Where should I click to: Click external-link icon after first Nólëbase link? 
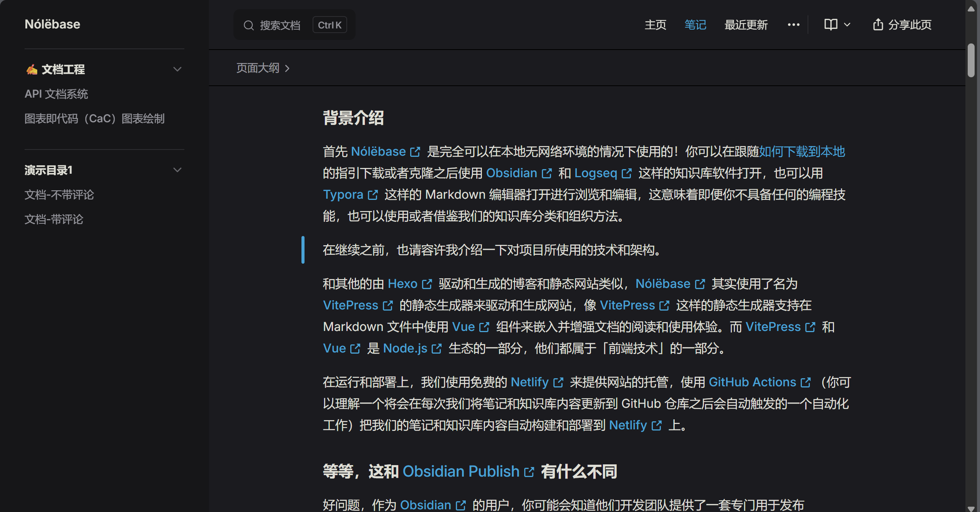point(415,152)
